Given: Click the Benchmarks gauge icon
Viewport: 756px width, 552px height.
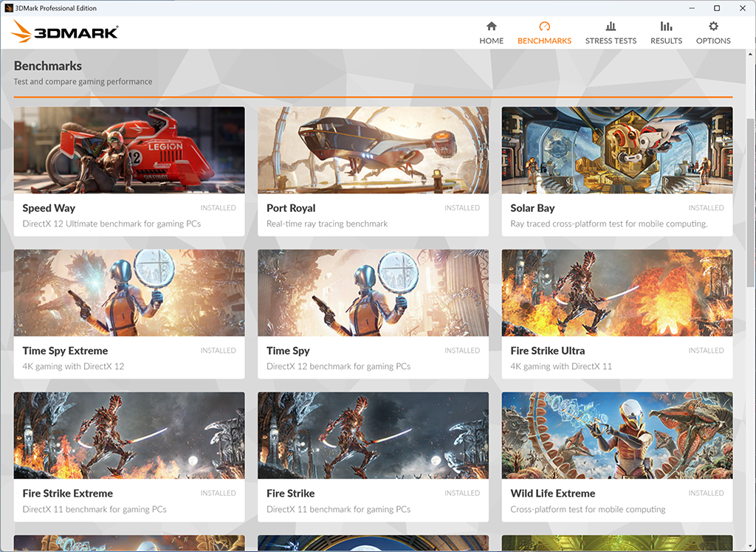Looking at the screenshot, I should [x=544, y=26].
